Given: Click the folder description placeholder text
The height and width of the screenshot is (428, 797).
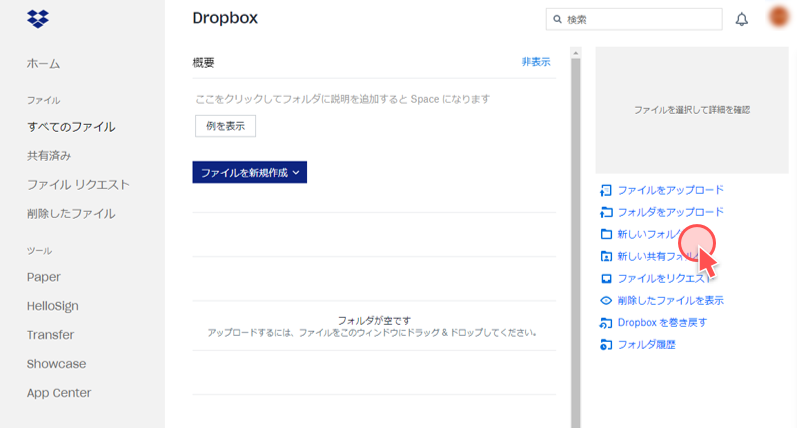Looking at the screenshot, I should tap(343, 99).
